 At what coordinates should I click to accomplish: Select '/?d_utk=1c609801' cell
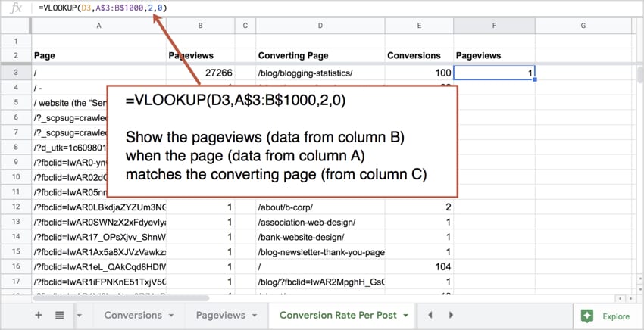tap(69, 148)
